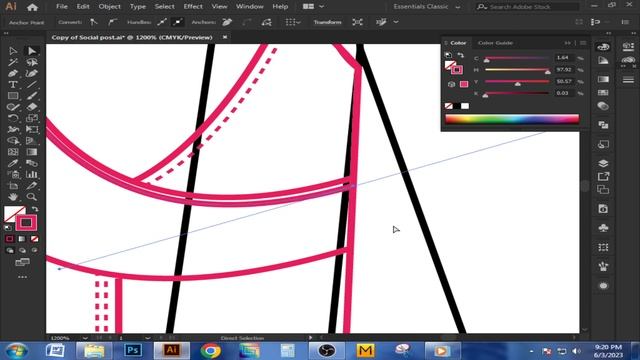Screen dimensions: 640x360
Task: Select the Zoom tool
Action: 32,197
